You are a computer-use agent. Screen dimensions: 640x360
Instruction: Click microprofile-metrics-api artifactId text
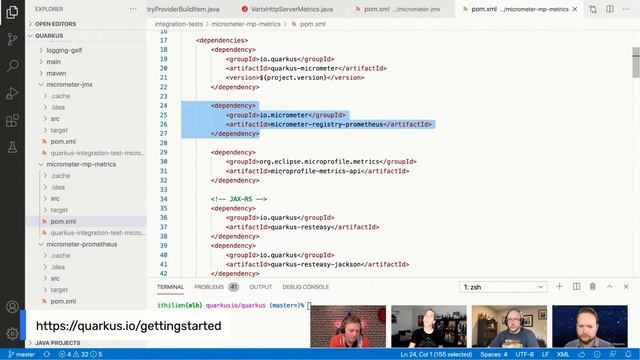pyautogui.click(x=316, y=171)
